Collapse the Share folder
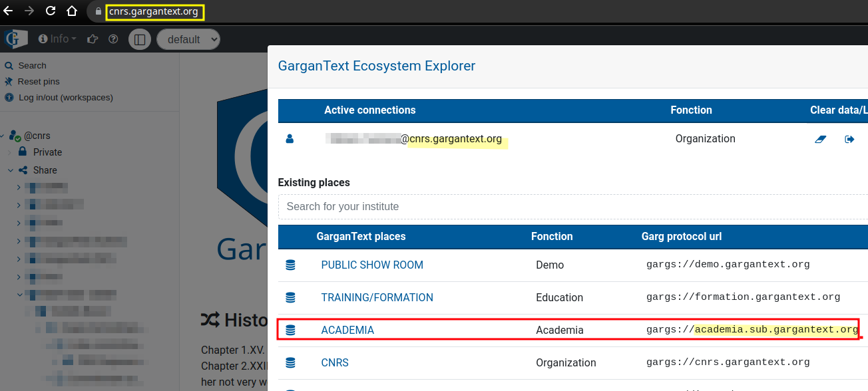 point(10,170)
